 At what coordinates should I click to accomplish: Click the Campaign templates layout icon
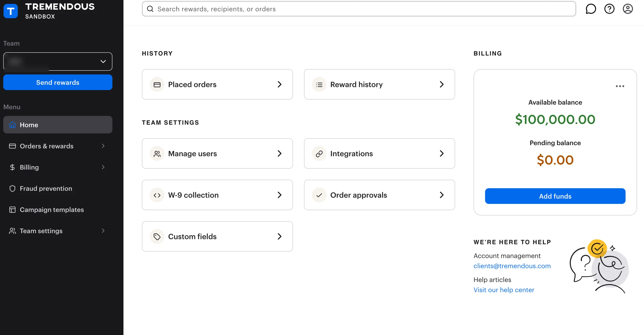pyautogui.click(x=12, y=210)
